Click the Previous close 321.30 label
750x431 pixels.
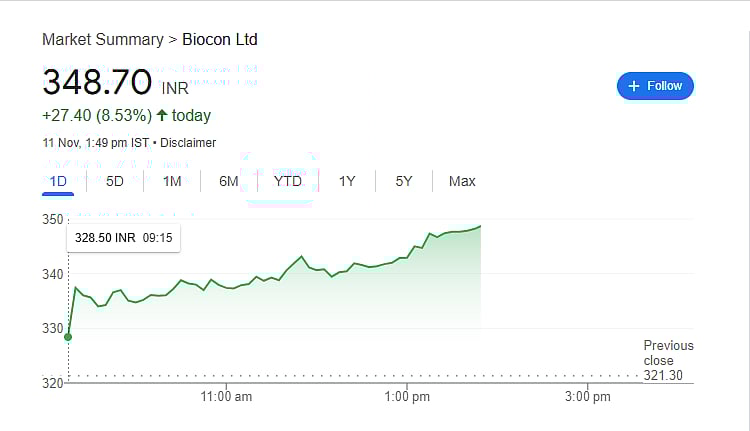668,361
